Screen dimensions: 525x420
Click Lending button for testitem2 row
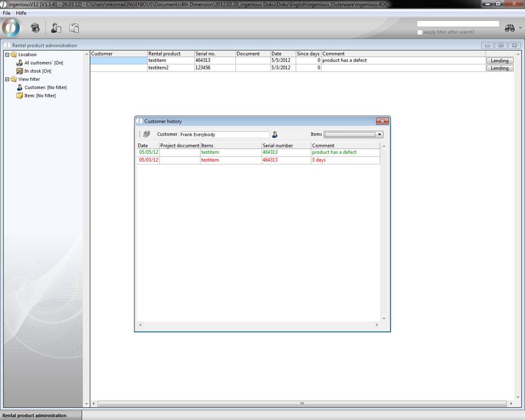(x=499, y=68)
